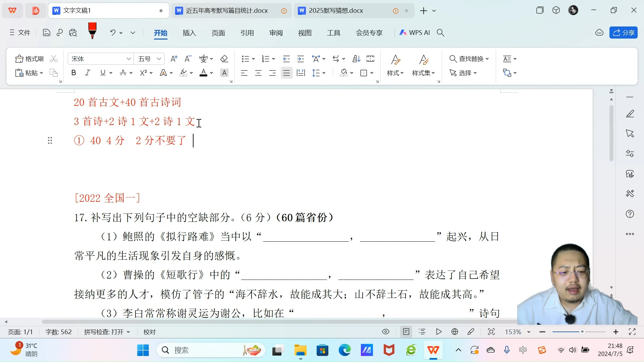644x362 pixels.
Task: Expand the zoom percentage 153% dropdown
Action: coord(529,332)
